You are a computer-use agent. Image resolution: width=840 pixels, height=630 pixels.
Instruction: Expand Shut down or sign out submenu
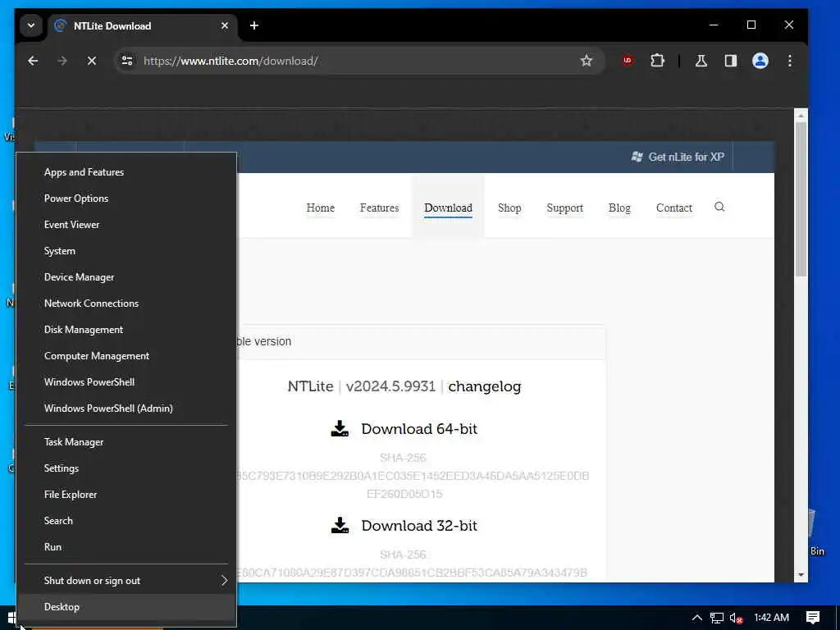pyautogui.click(x=126, y=581)
